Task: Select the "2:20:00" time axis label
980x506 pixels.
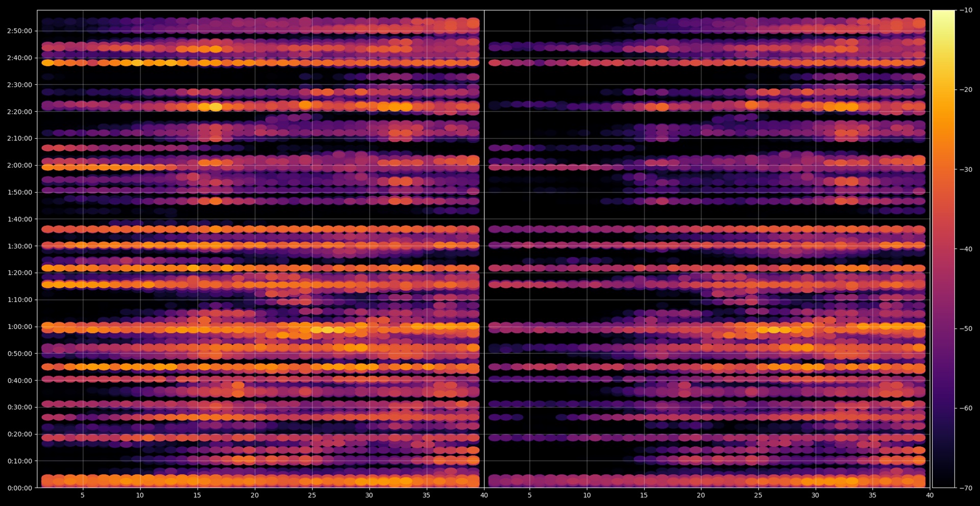Action: (x=19, y=112)
